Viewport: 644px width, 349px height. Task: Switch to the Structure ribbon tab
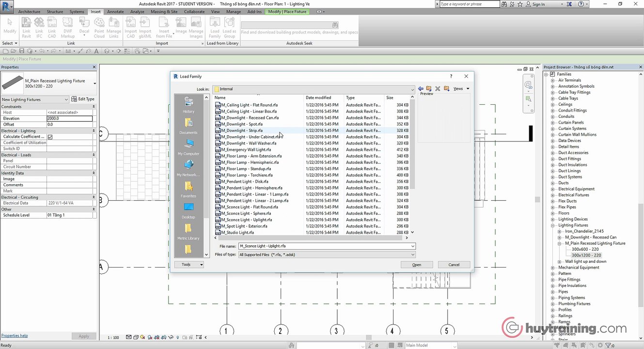pyautogui.click(x=55, y=12)
